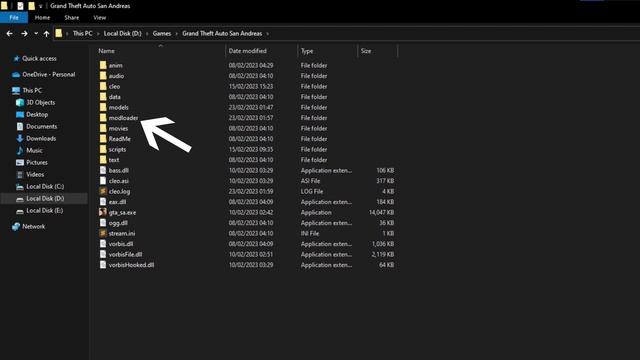Open Downloads in navigation pane

click(x=41, y=139)
